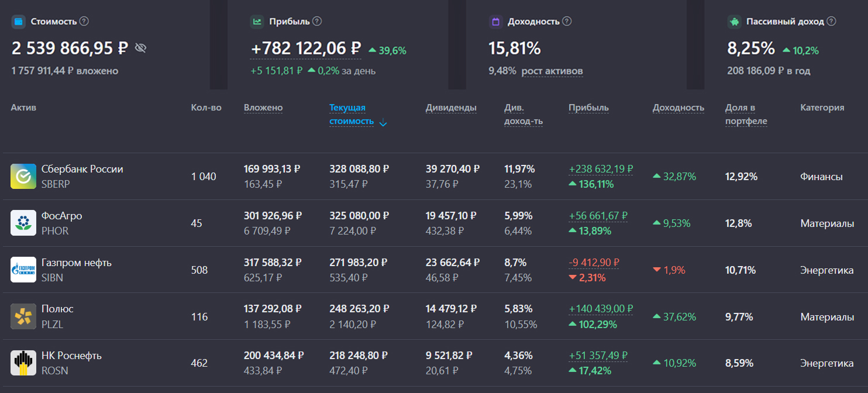The height and width of the screenshot is (393, 868).
Task: Hide portfolio value with the eye icon
Action: point(140,48)
